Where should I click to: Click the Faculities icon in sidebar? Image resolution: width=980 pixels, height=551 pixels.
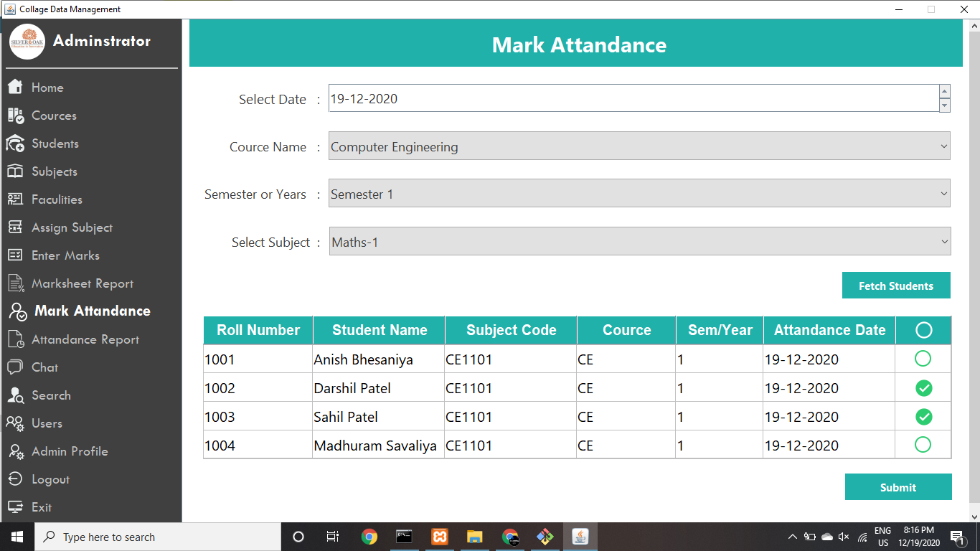pos(16,199)
